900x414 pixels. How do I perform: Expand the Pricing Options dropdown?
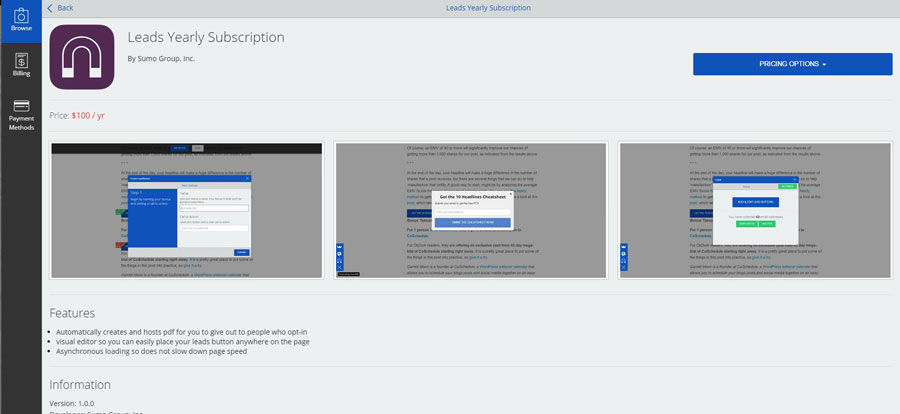tap(792, 64)
